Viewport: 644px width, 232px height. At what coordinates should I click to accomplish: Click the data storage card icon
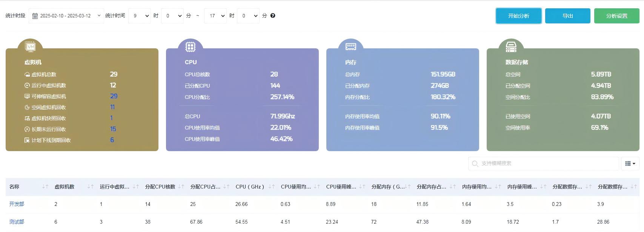511,47
